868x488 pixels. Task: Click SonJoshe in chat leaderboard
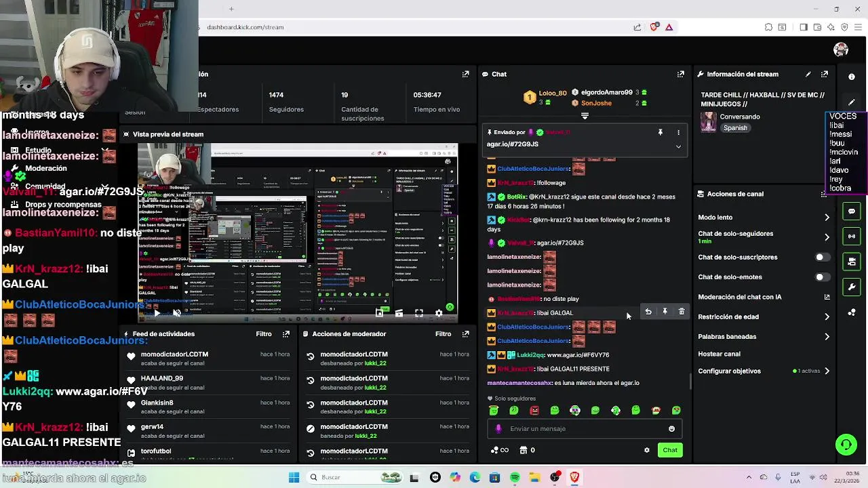[x=596, y=103]
